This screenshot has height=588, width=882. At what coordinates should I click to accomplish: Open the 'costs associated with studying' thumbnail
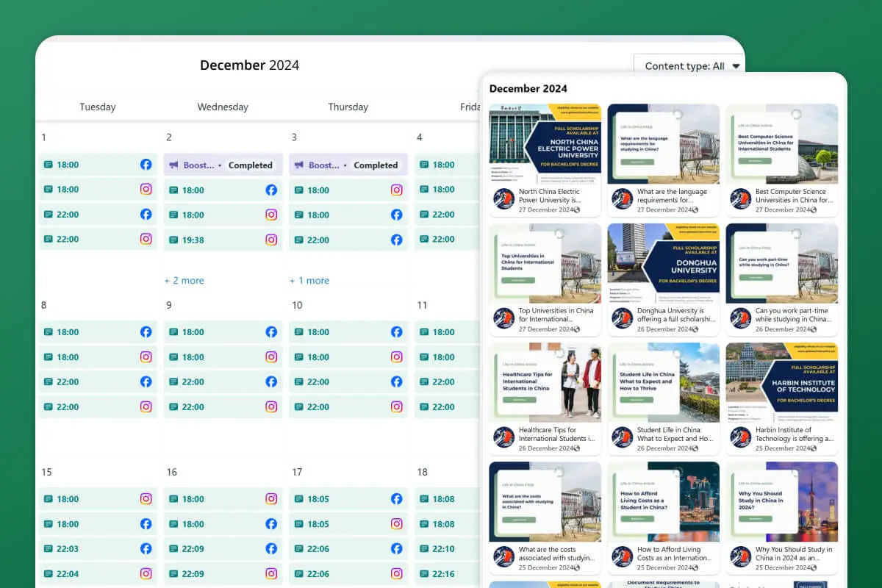(545, 501)
